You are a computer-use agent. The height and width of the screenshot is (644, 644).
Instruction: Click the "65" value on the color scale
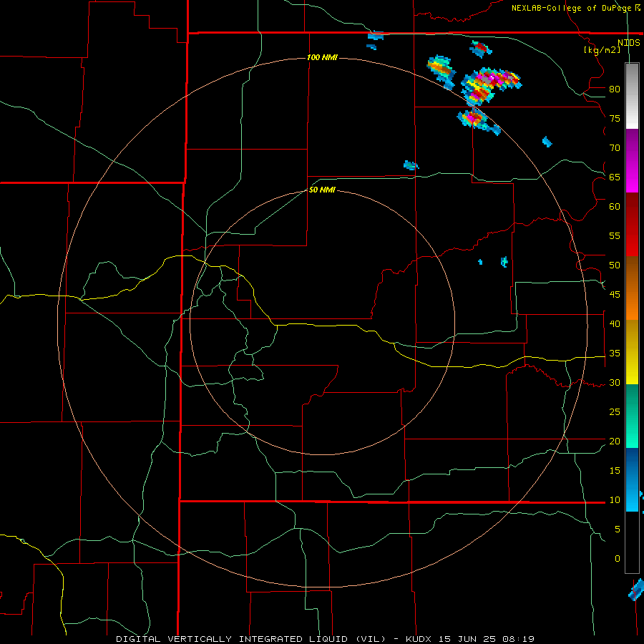[615, 177]
